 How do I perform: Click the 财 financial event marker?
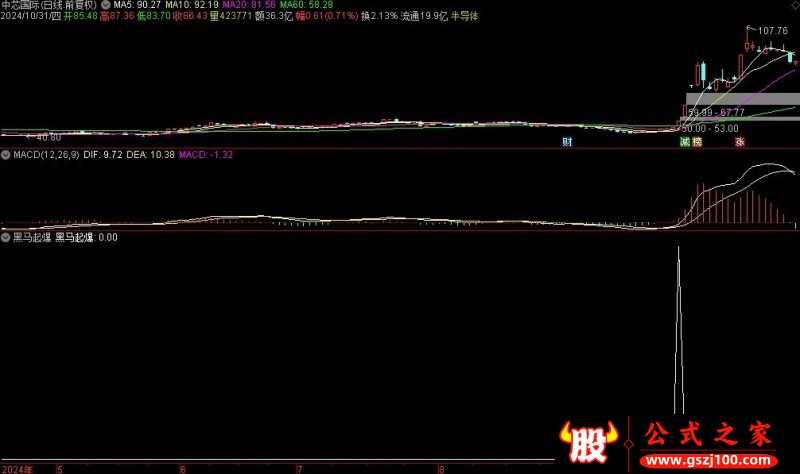coord(567,142)
